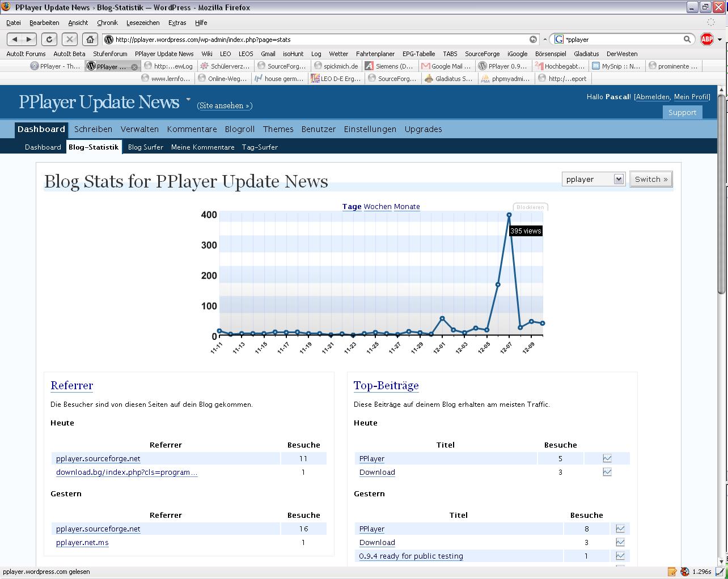
Task: Open the URL history dropdown arrow
Action: point(545,39)
